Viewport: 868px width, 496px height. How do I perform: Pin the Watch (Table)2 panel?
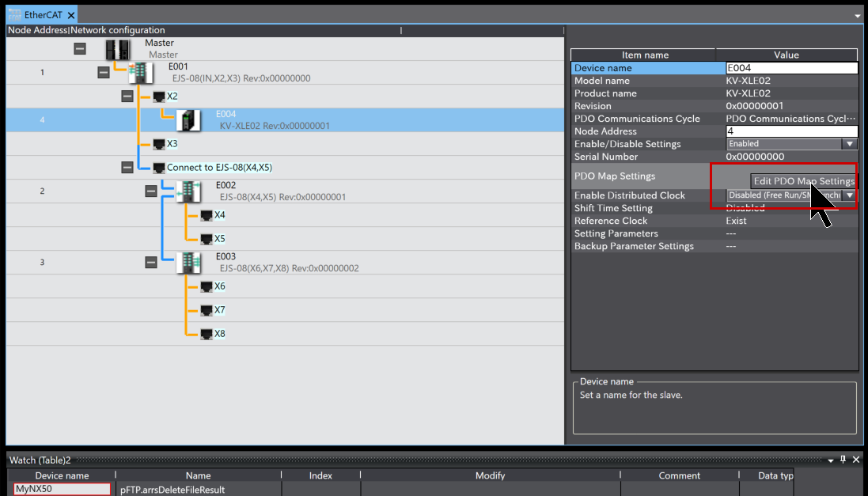point(843,460)
